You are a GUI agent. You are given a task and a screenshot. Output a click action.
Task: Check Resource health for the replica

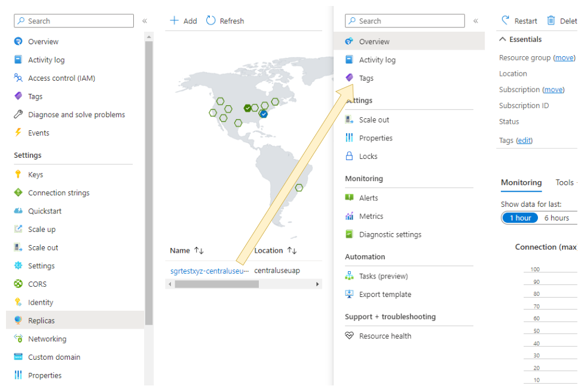pyautogui.click(x=386, y=336)
